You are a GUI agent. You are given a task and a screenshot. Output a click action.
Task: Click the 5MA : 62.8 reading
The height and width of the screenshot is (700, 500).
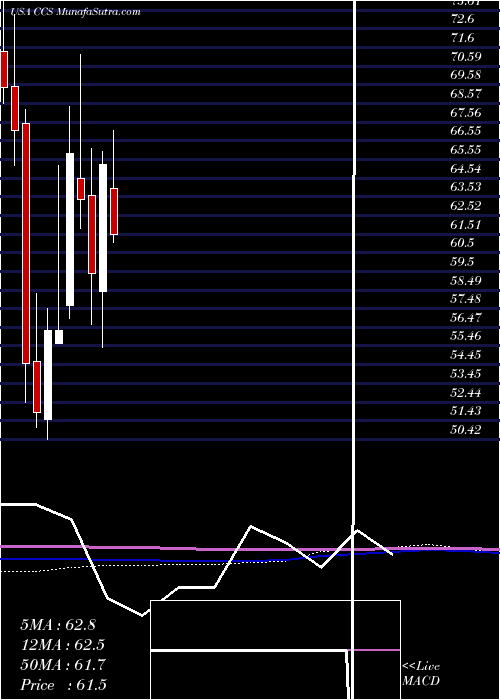pos(58,624)
